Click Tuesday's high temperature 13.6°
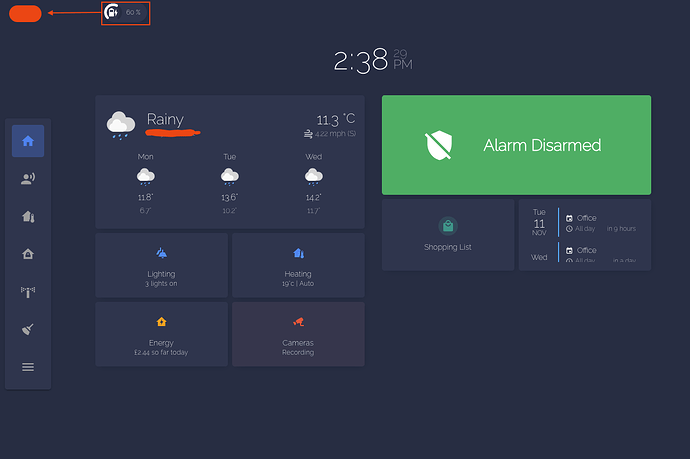The width and height of the screenshot is (690, 459). pos(230,197)
